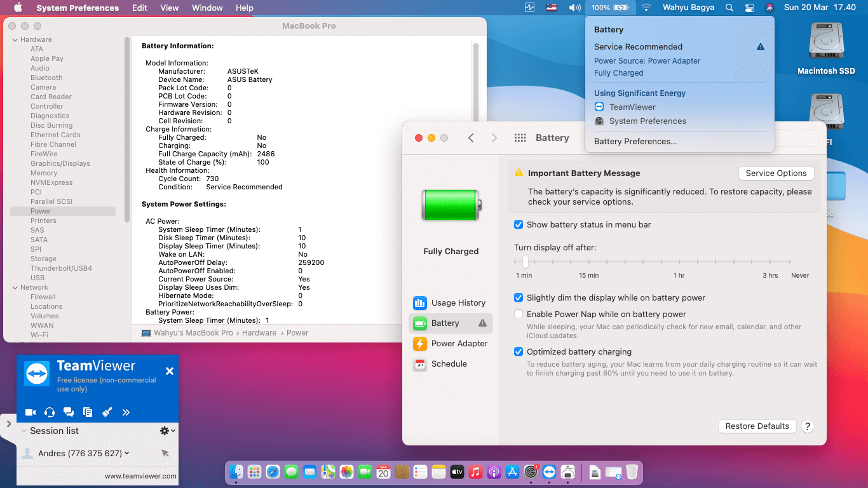Click the Service Options button
The width and height of the screenshot is (868, 488).
(776, 173)
